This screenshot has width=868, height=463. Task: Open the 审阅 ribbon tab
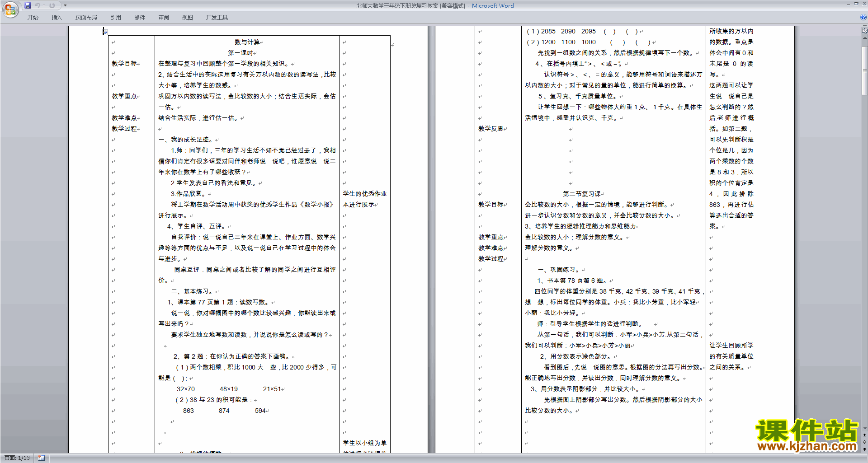click(x=164, y=18)
